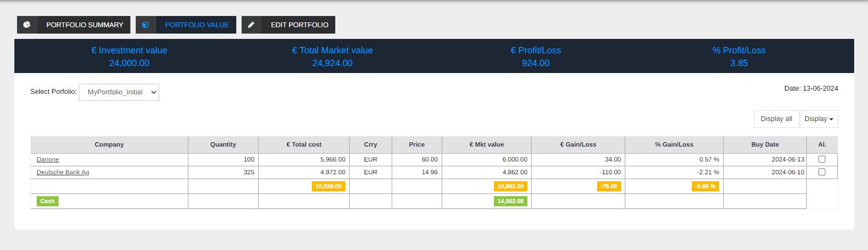868x250 pixels.
Task: Switch to the Portfolio Value tab
Action: click(x=196, y=25)
